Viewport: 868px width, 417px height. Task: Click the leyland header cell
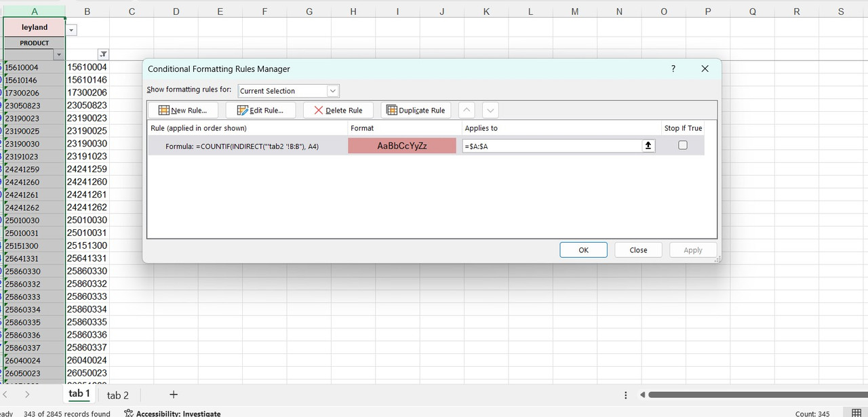[x=35, y=27]
